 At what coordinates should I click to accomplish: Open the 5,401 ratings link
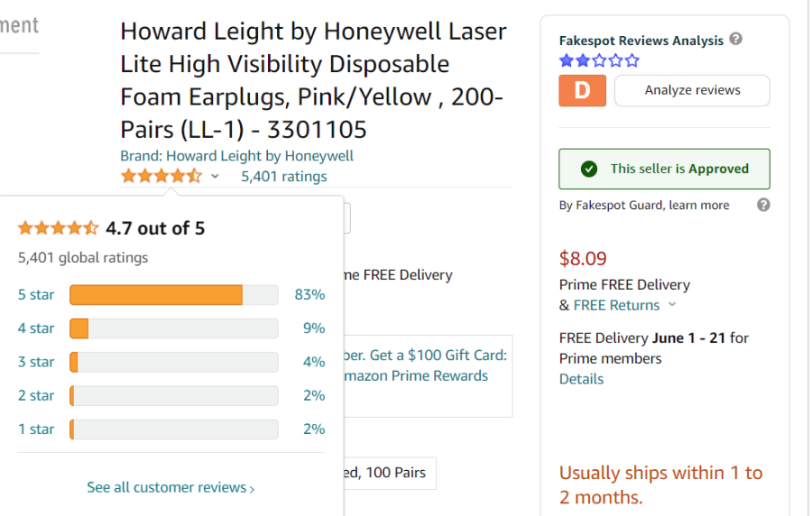284,177
